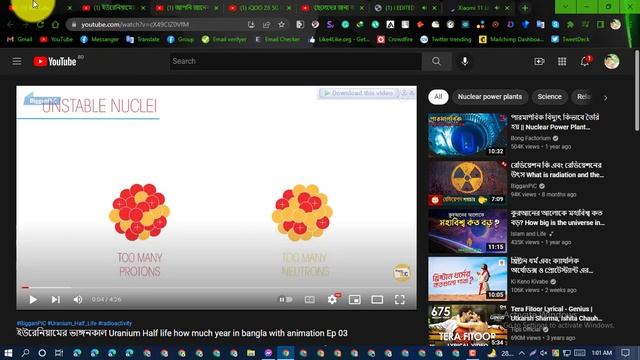
Task: Click the browser address bar
Action: point(163,24)
